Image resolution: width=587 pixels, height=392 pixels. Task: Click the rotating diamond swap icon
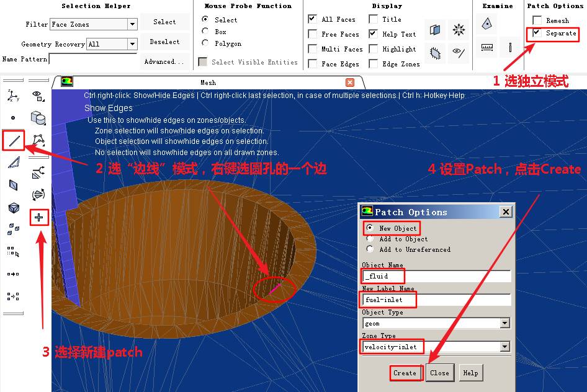pos(38,195)
